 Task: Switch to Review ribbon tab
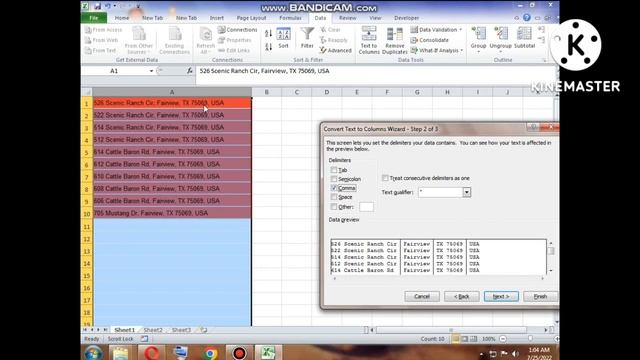point(347,18)
